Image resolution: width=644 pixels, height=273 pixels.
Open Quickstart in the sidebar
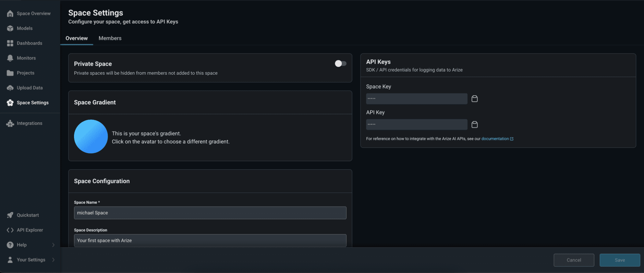28,215
